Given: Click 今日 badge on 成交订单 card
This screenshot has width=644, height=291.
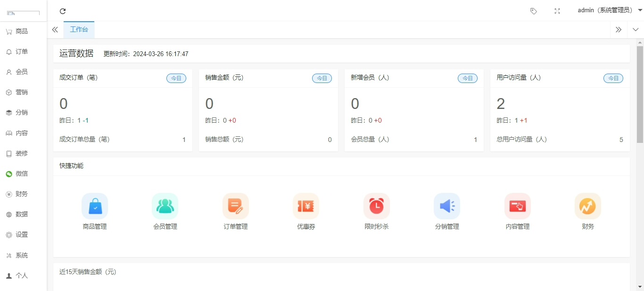Looking at the screenshot, I should [x=176, y=78].
